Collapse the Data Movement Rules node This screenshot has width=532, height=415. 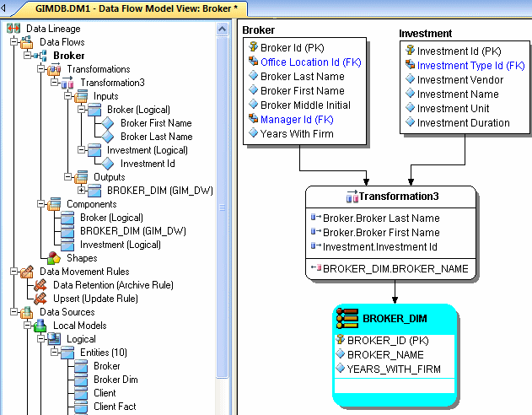coord(13,272)
